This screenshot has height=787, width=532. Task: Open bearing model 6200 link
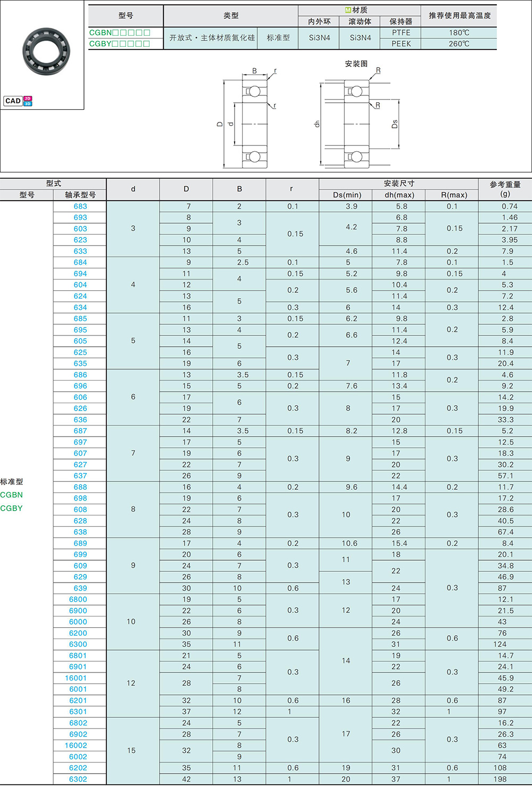pyautogui.click(x=78, y=633)
